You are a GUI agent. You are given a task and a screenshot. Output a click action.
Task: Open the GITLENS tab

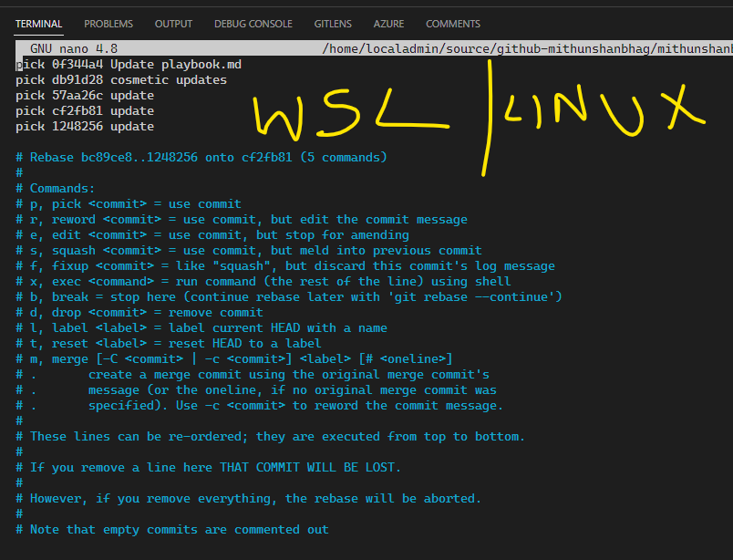(x=332, y=24)
